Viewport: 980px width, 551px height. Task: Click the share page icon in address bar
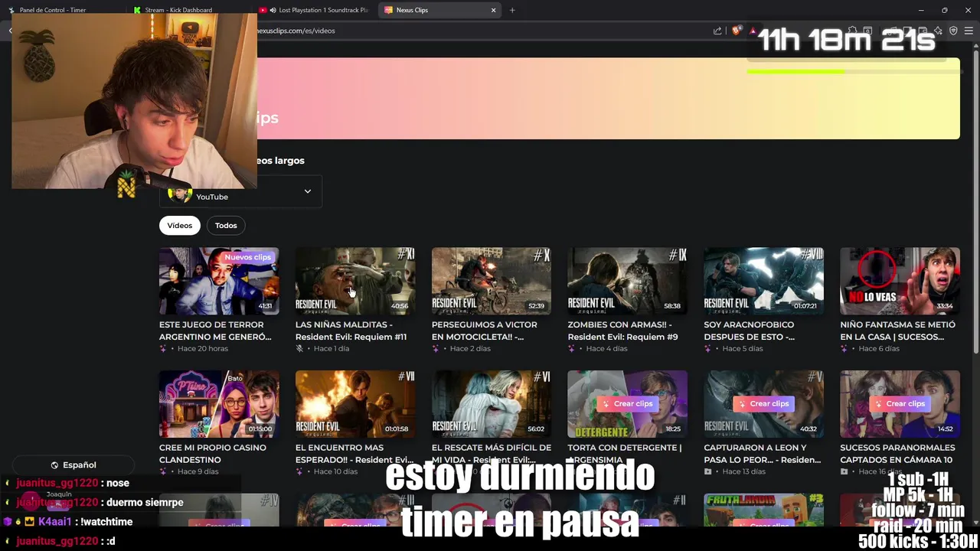[x=717, y=31]
